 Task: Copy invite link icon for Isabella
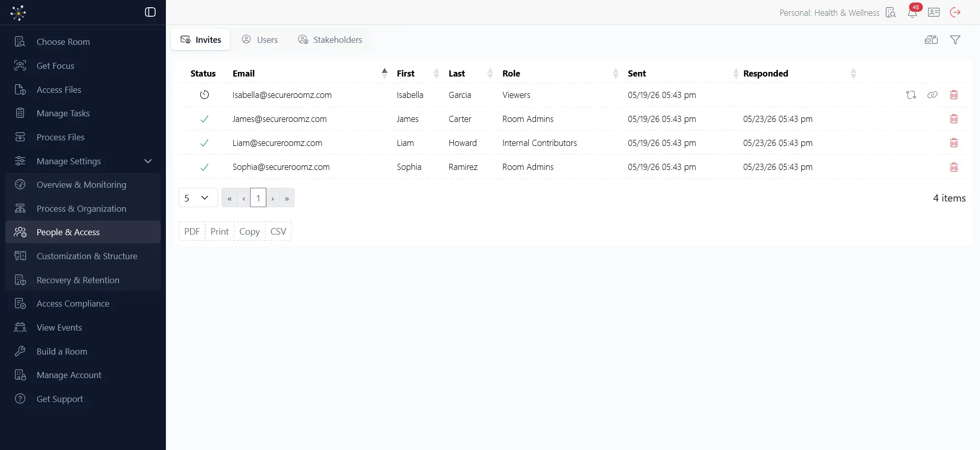[x=933, y=95]
